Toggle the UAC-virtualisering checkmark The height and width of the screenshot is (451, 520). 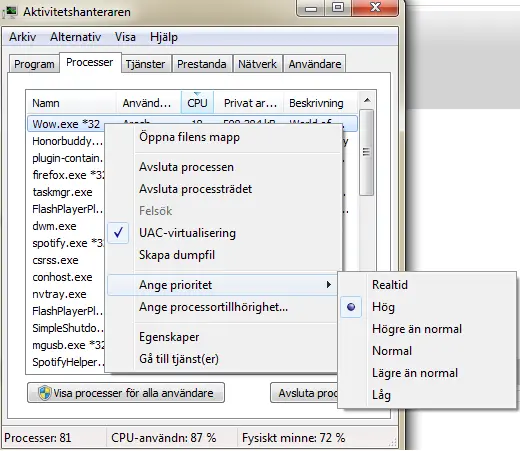click(x=118, y=233)
